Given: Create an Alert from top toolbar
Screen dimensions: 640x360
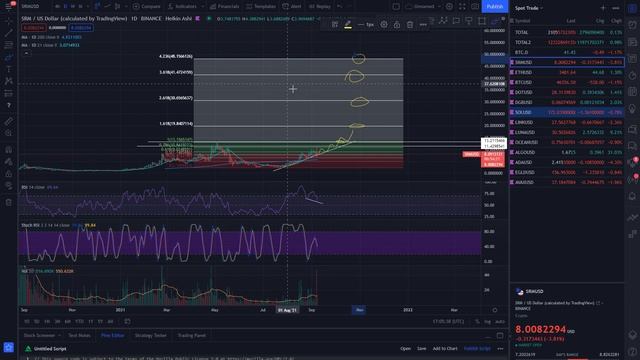Looking at the screenshot, I should coord(291,7).
